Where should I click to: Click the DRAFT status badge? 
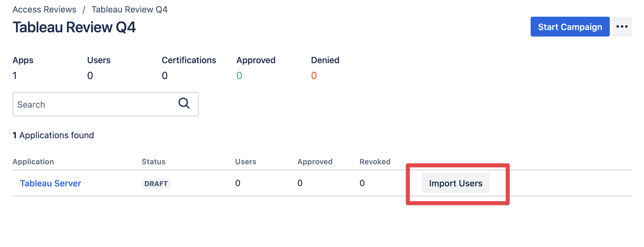[156, 184]
